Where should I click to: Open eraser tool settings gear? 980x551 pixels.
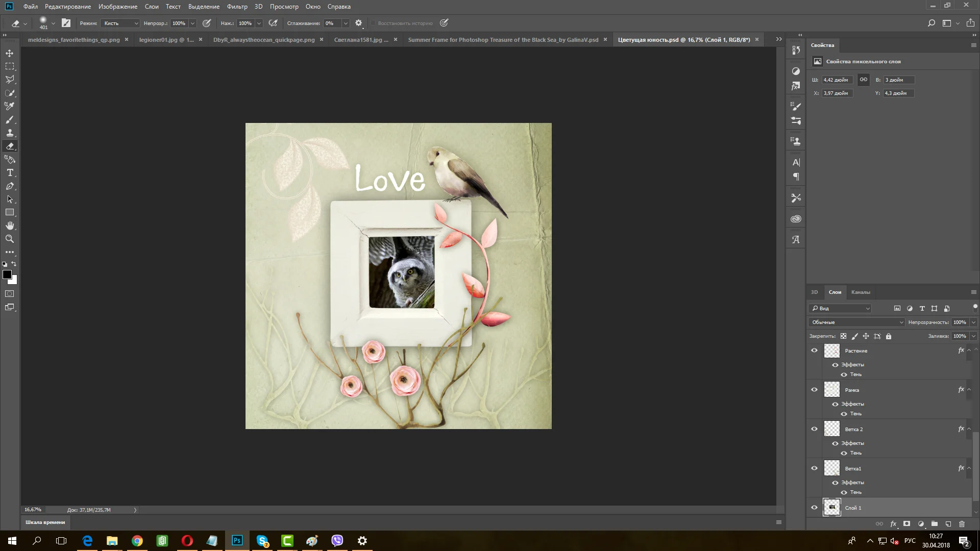point(358,23)
